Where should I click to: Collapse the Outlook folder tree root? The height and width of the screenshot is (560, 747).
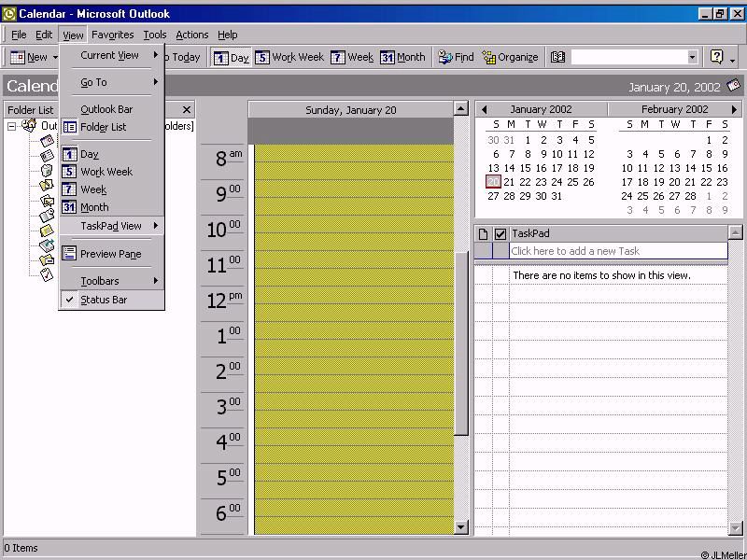[12, 126]
